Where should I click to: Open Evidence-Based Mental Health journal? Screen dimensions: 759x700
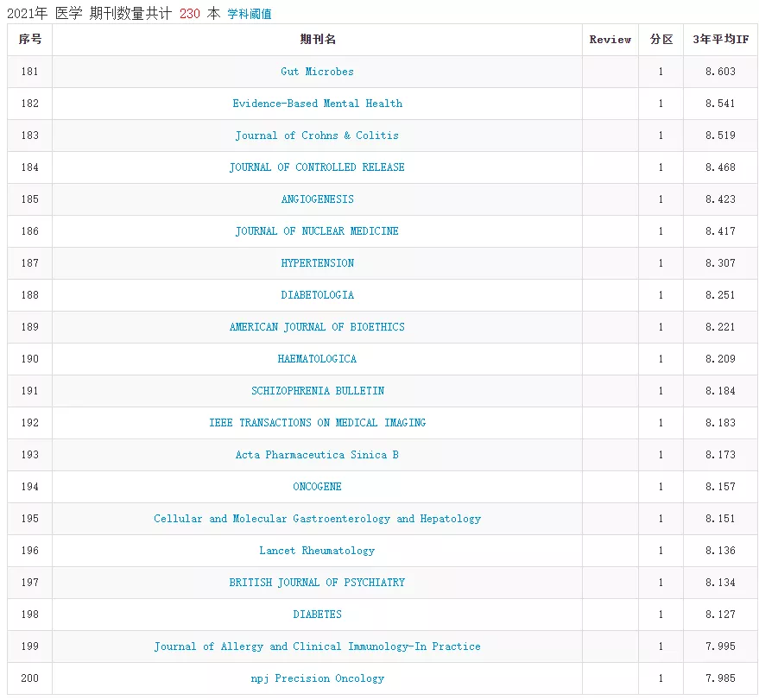point(317,104)
